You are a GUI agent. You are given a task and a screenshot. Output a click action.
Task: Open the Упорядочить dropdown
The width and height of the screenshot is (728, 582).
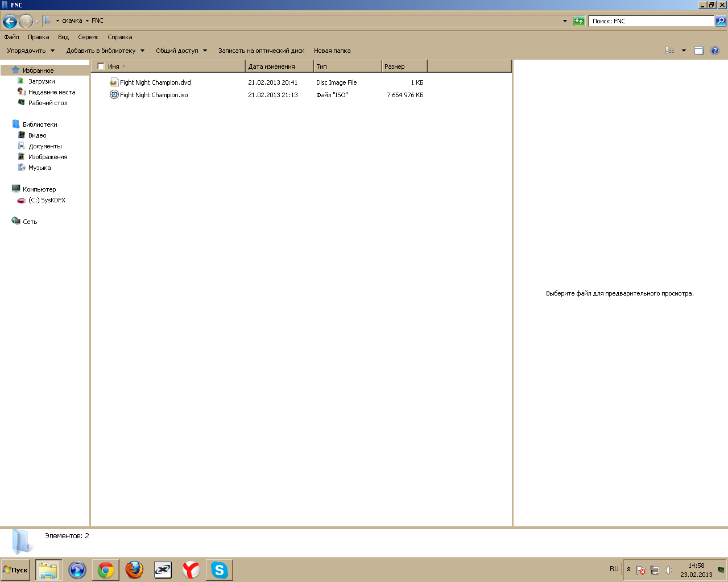coord(31,51)
